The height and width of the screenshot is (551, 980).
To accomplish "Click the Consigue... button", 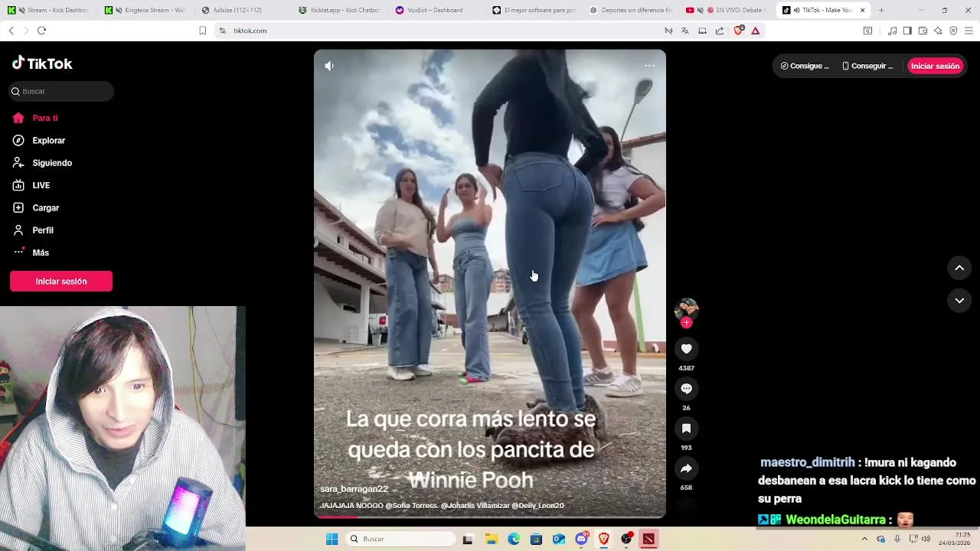I will coord(805,66).
